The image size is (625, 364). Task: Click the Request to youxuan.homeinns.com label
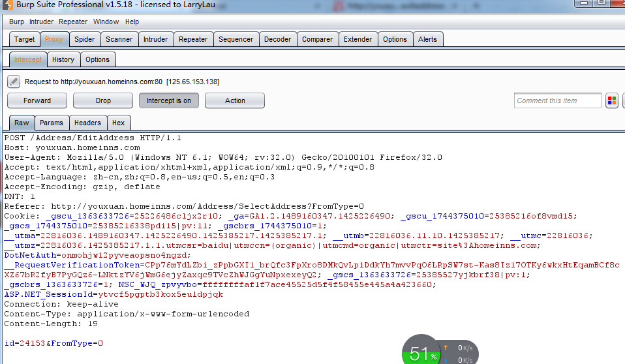tap(122, 82)
